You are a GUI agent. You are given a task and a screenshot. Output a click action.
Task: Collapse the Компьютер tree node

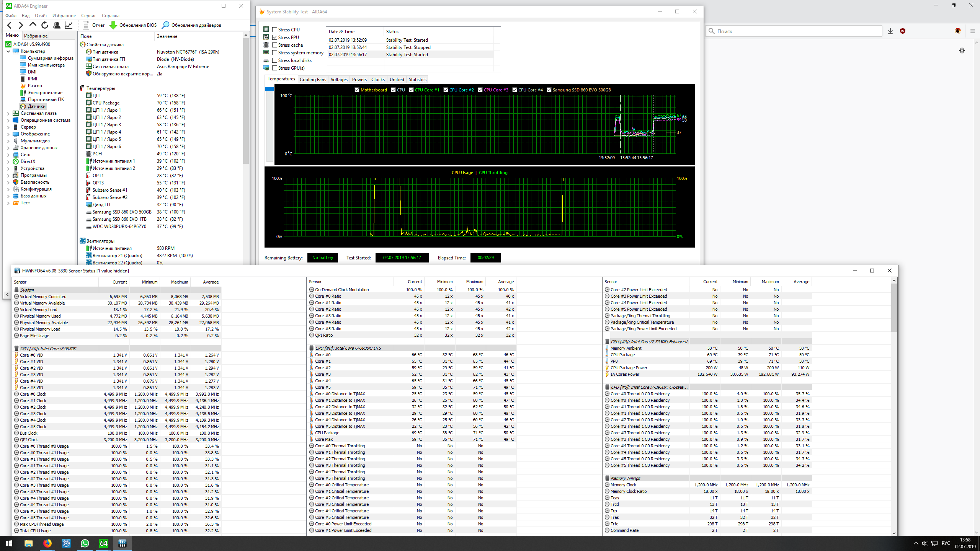(x=8, y=51)
